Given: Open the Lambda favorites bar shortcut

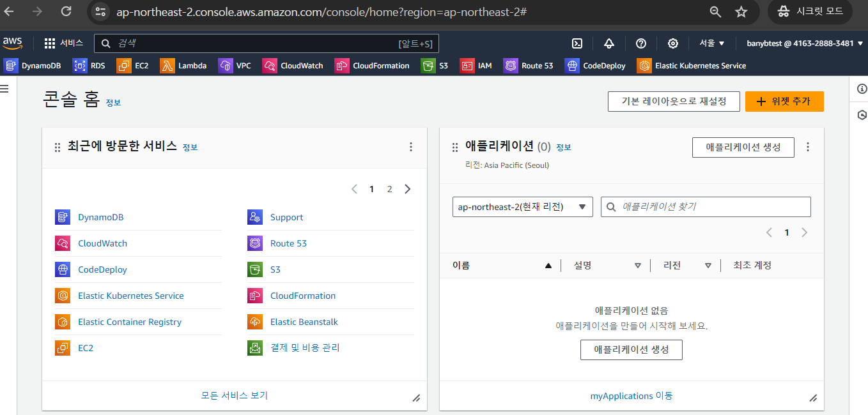Looking at the screenshot, I should 183,66.
